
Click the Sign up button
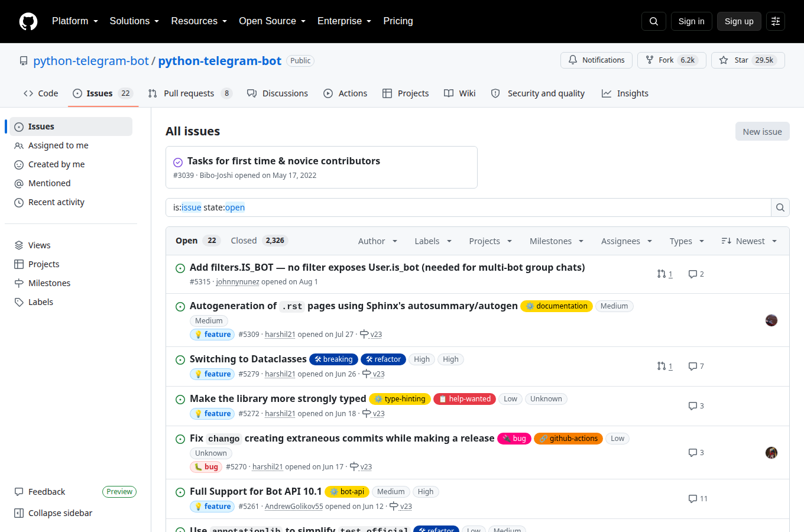coord(739,21)
